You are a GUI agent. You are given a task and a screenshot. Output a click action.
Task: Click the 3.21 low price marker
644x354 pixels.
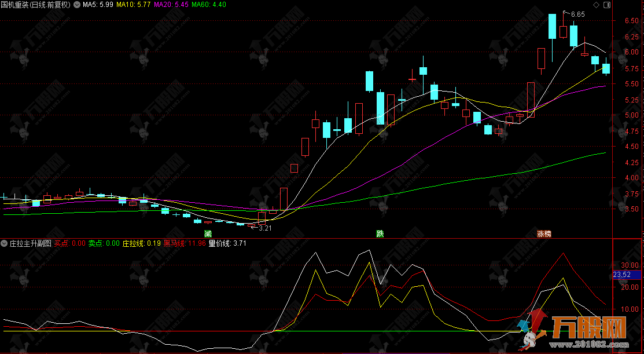[264, 228]
